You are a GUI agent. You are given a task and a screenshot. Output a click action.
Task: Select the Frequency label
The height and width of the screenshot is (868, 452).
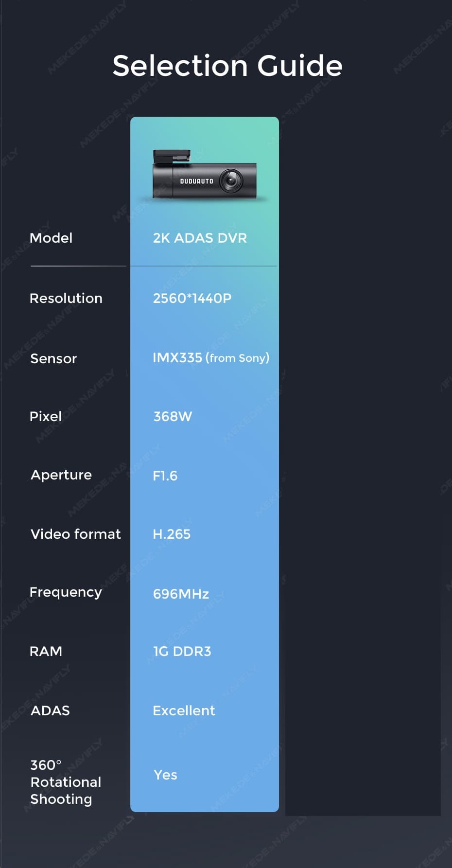coord(66,592)
